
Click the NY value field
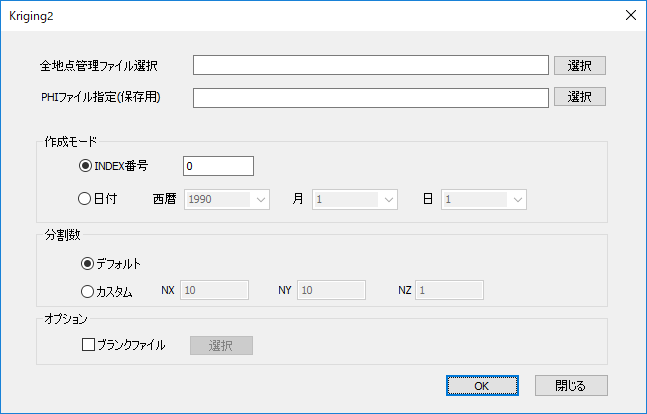331,291
